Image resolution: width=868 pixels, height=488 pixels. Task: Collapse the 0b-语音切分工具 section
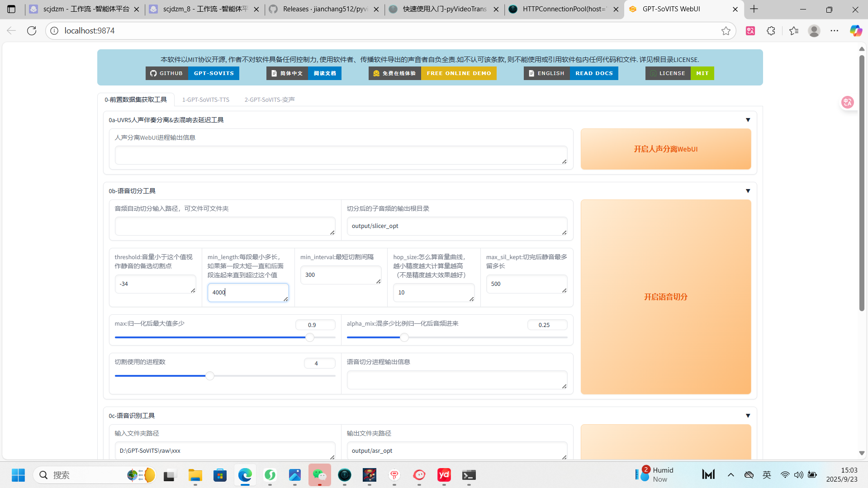tap(748, 191)
